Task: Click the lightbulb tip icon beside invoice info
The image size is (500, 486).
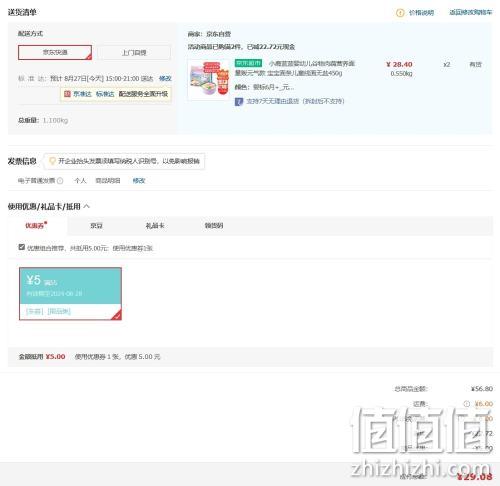Action: click(x=52, y=161)
